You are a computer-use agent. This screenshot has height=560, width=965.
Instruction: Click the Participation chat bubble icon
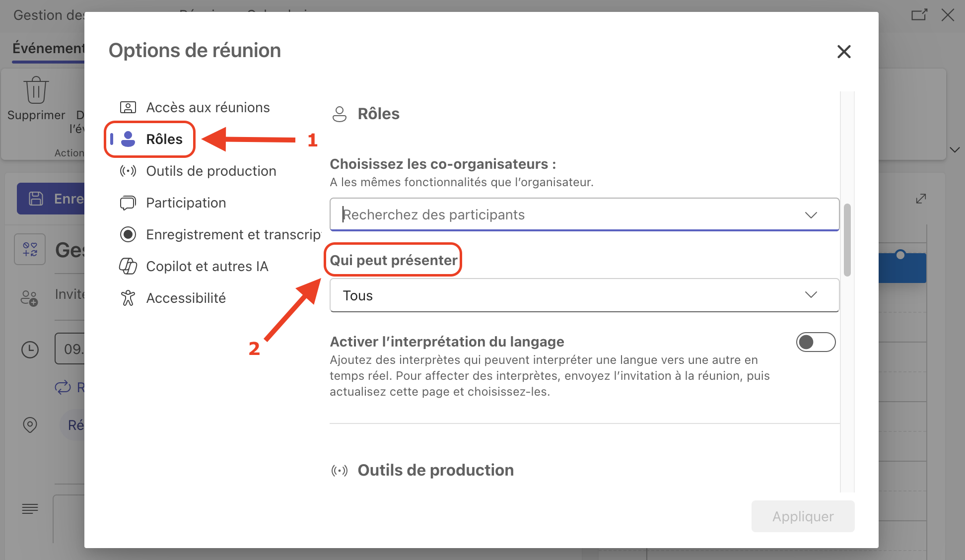[128, 203]
